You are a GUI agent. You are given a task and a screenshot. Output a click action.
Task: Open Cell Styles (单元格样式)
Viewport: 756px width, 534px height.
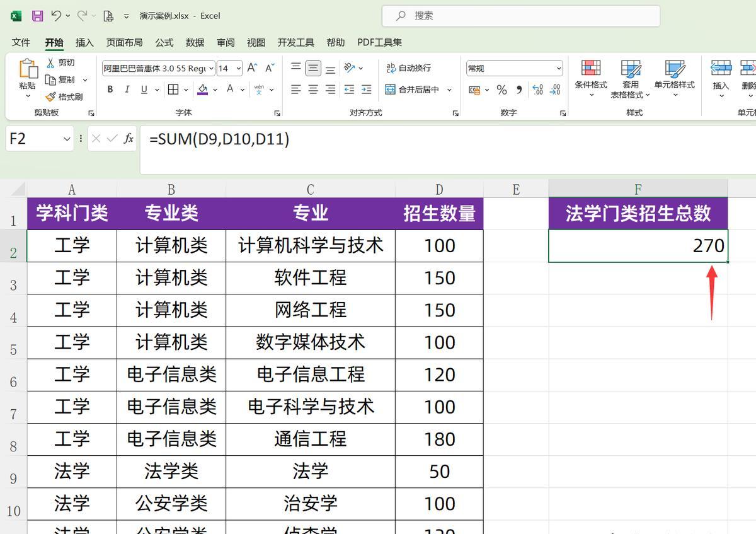pos(674,79)
